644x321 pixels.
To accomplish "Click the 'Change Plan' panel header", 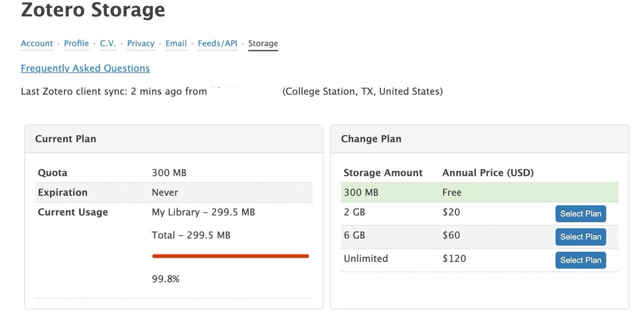I will pos(479,139).
